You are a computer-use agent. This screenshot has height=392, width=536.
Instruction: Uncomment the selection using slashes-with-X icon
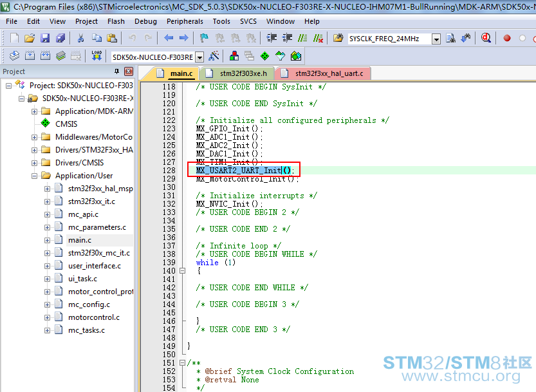319,38
